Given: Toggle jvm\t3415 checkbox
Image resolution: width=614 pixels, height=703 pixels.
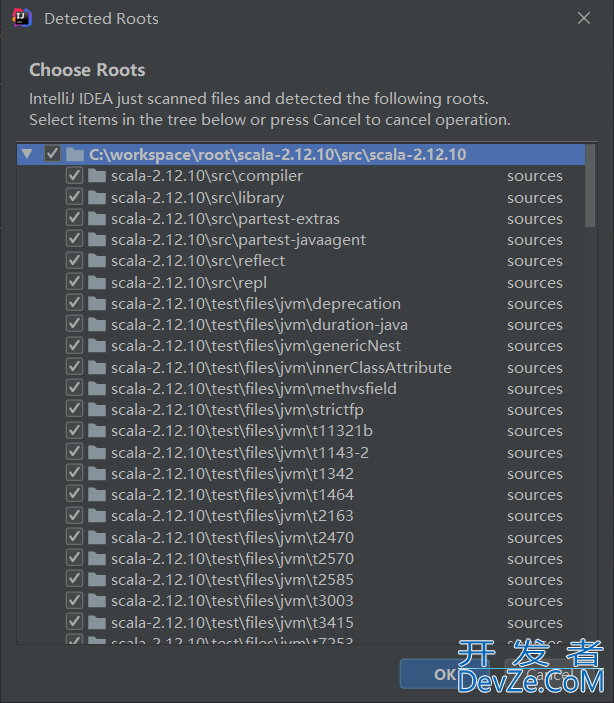Looking at the screenshot, I should [x=74, y=622].
